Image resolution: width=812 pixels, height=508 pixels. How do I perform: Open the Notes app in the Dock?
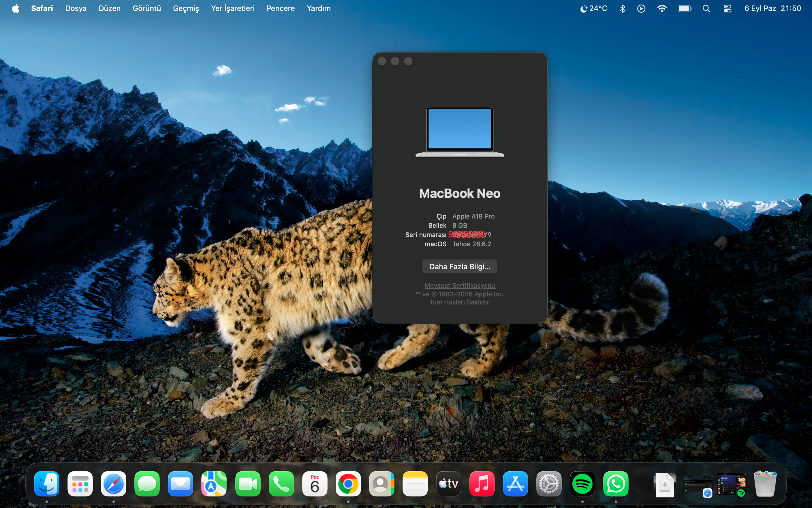click(415, 484)
